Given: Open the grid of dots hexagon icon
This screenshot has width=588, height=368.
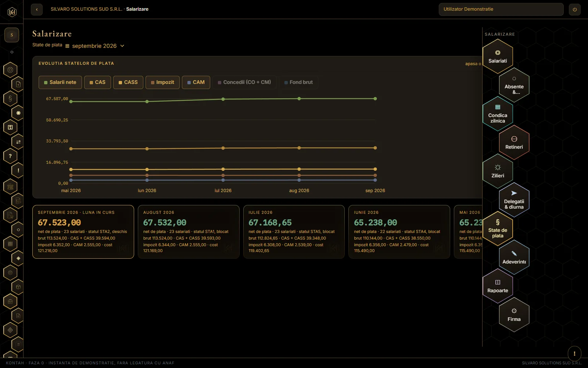Looking at the screenshot, I should 10,244.
